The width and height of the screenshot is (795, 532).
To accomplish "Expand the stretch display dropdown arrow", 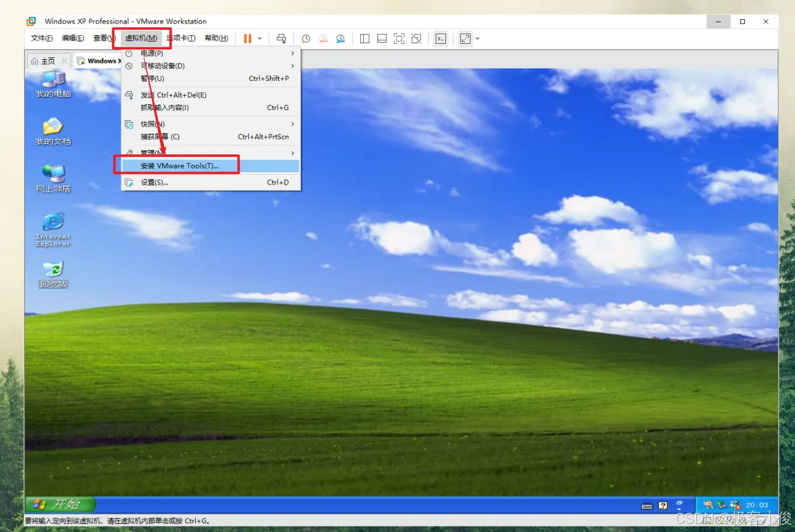I will click(x=477, y=39).
